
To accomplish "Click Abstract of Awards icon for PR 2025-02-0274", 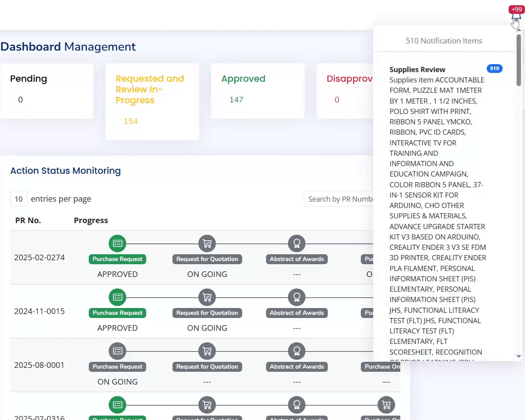I will pos(297,243).
